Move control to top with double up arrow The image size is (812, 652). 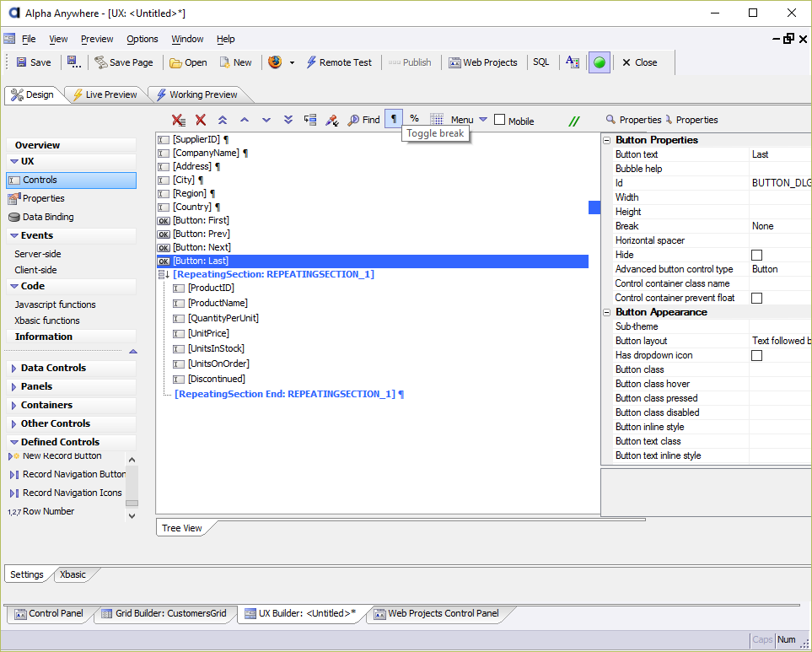coord(223,120)
